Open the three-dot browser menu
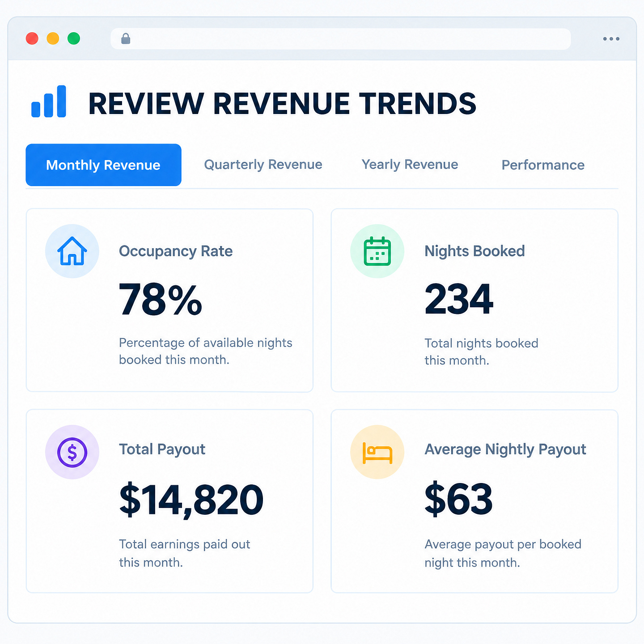 (x=611, y=39)
